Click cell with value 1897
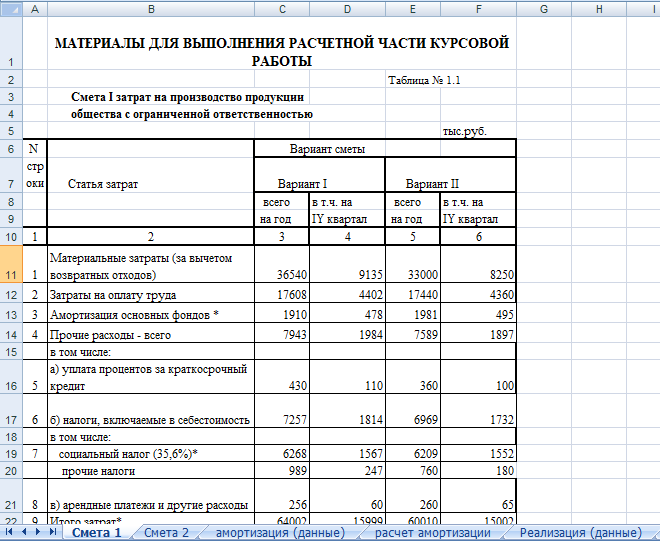 point(478,333)
